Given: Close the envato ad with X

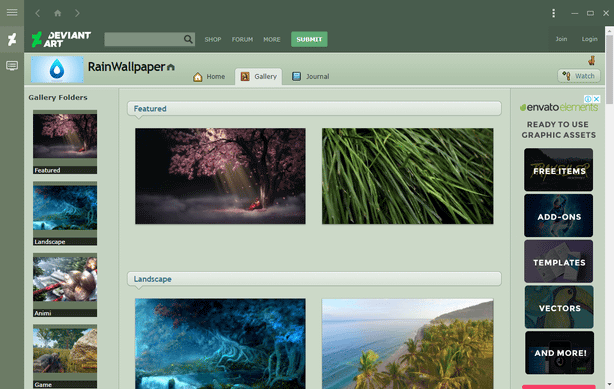Looking at the screenshot, I should click(596, 99).
